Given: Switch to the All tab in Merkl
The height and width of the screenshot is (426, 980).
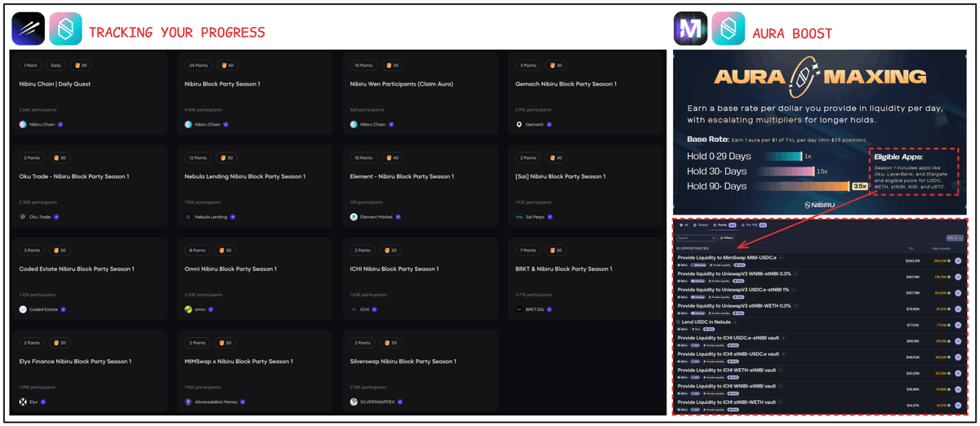Looking at the screenshot, I should click(x=684, y=225).
